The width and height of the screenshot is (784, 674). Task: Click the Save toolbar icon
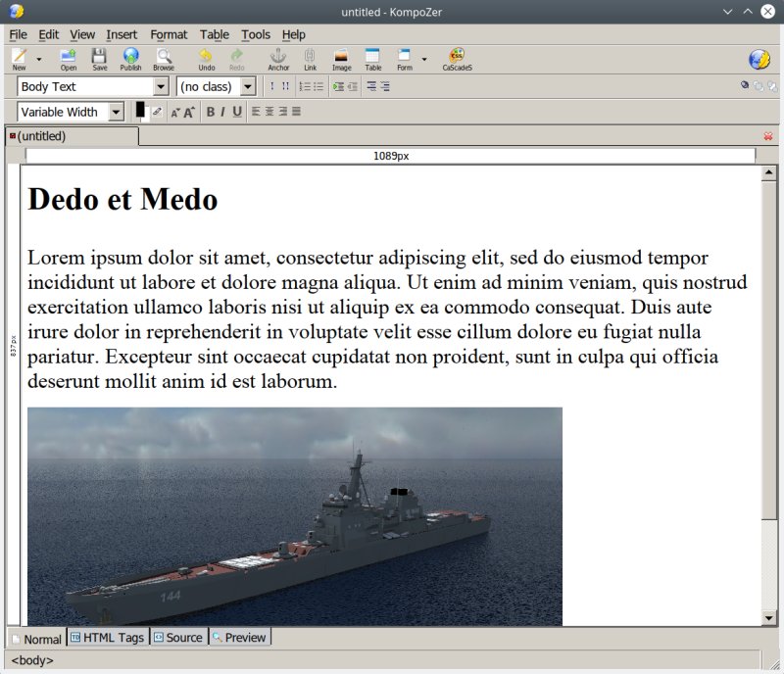[x=100, y=60]
